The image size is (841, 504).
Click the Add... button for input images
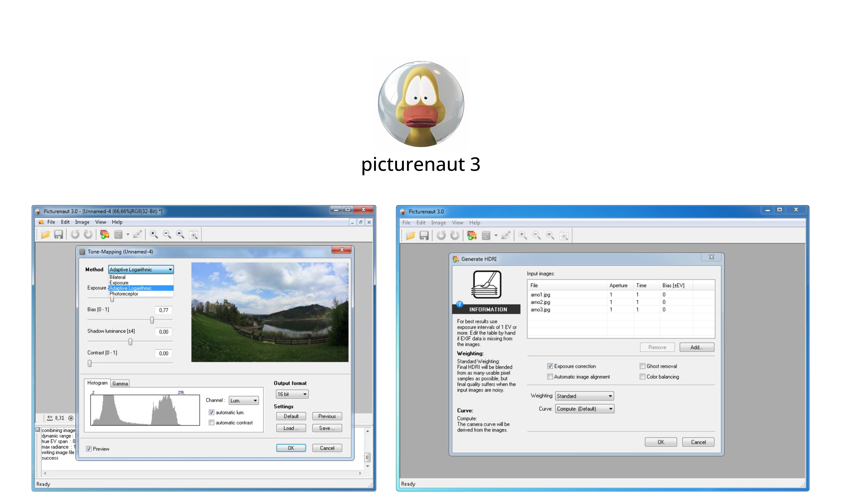tap(696, 347)
